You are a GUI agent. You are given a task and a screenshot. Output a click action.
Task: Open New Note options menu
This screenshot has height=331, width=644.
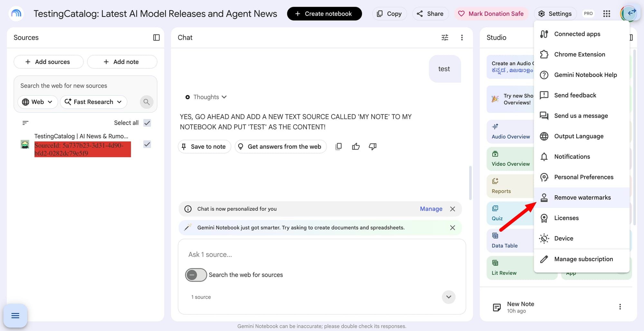[x=620, y=307]
